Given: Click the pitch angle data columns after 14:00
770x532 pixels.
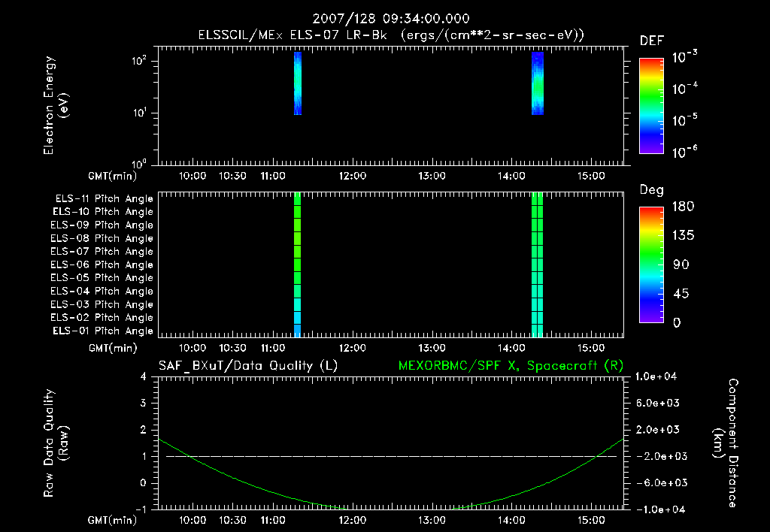Looking at the screenshot, I should [537, 265].
